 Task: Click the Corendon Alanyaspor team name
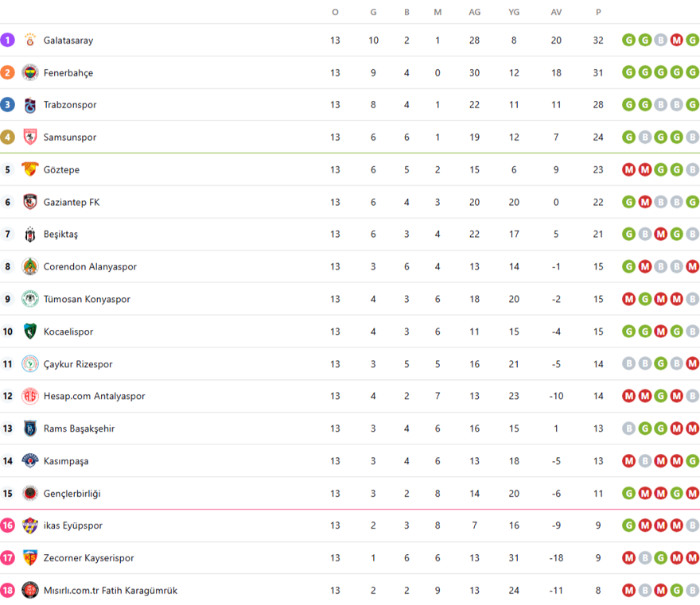[x=90, y=267]
